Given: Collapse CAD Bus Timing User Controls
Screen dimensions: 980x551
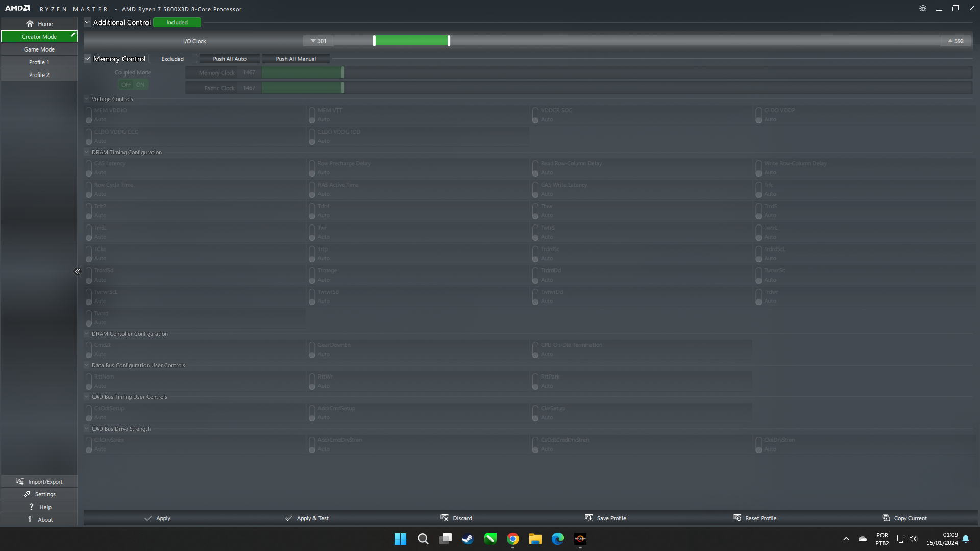Looking at the screenshot, I should point(87,397).
